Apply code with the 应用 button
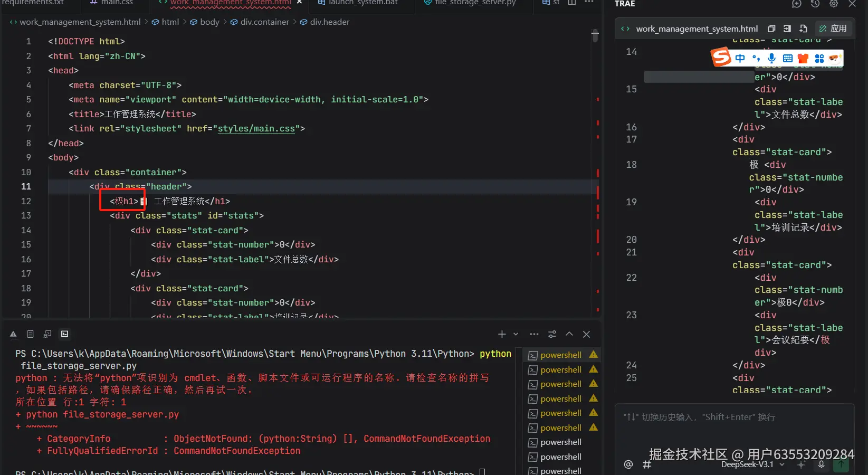This screenshot has height=475, width=868. (833, 28)
